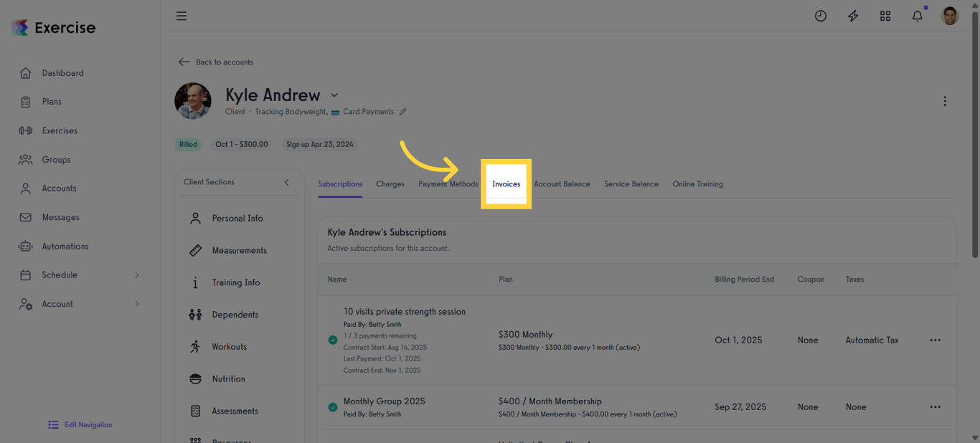Click the Schedule calendar icon
Viewport: 980px width, 443px height.
click(26, 275)
